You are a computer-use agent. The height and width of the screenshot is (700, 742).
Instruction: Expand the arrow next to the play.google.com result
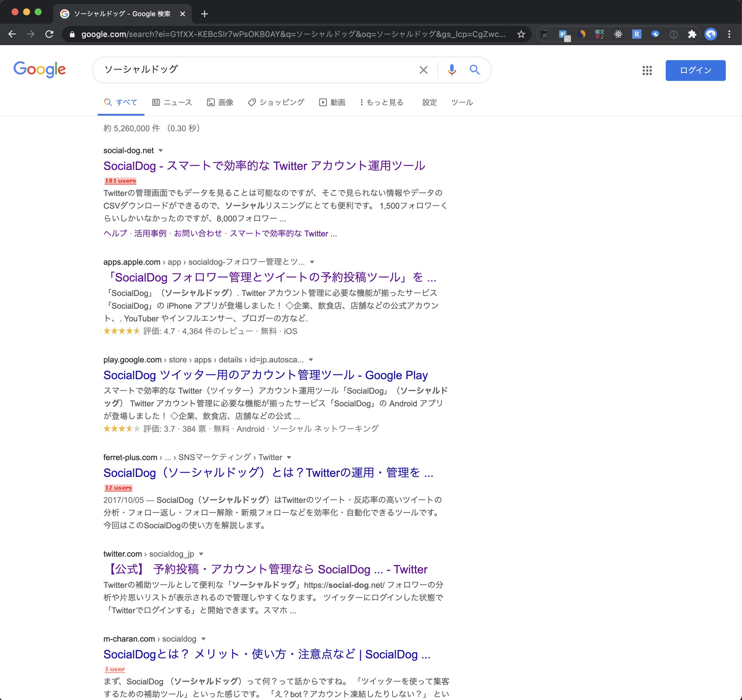(311, 360)
